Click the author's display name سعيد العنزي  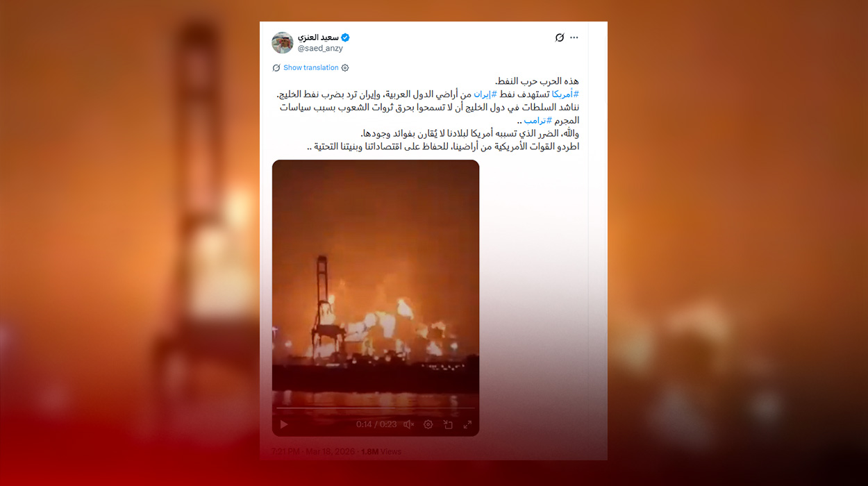tap(318, 37)
